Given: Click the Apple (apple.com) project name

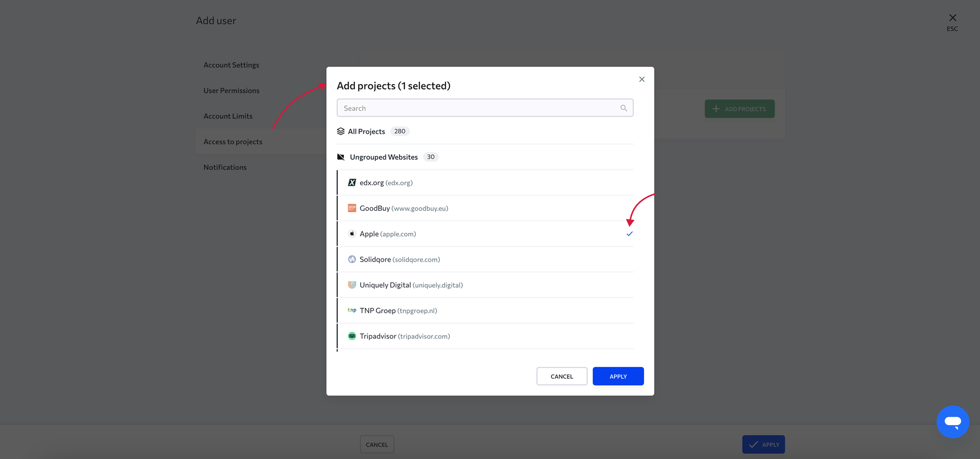Looking at the screenshot, I should click(388, 234).
